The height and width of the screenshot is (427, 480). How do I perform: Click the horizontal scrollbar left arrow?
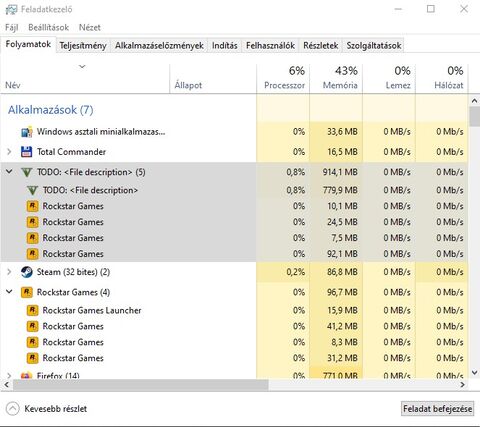[6, 385]
